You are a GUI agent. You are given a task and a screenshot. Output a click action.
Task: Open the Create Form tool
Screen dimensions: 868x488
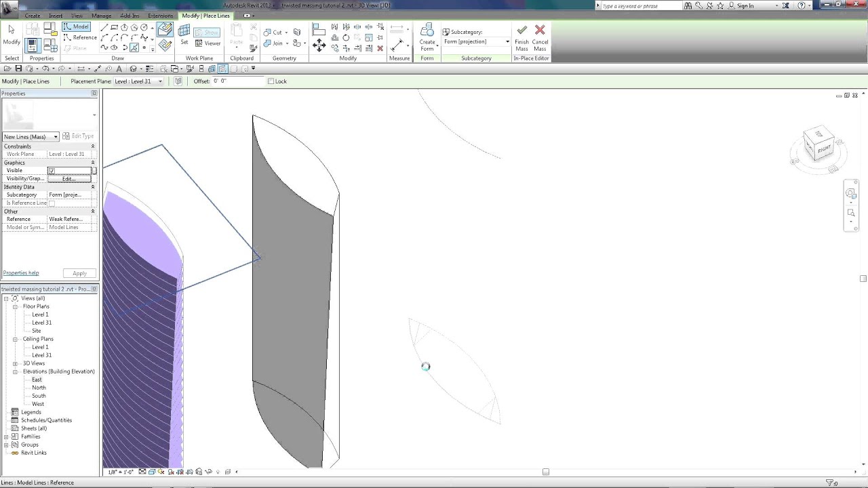[x=427, y=37]
